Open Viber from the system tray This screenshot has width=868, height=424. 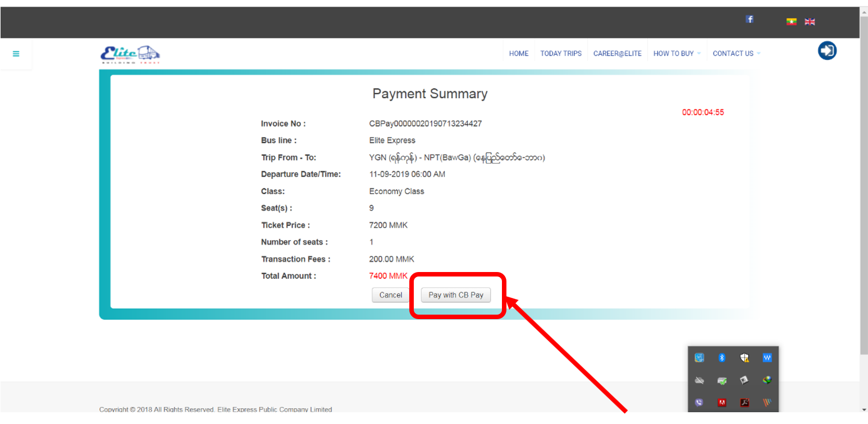point(699,402)
